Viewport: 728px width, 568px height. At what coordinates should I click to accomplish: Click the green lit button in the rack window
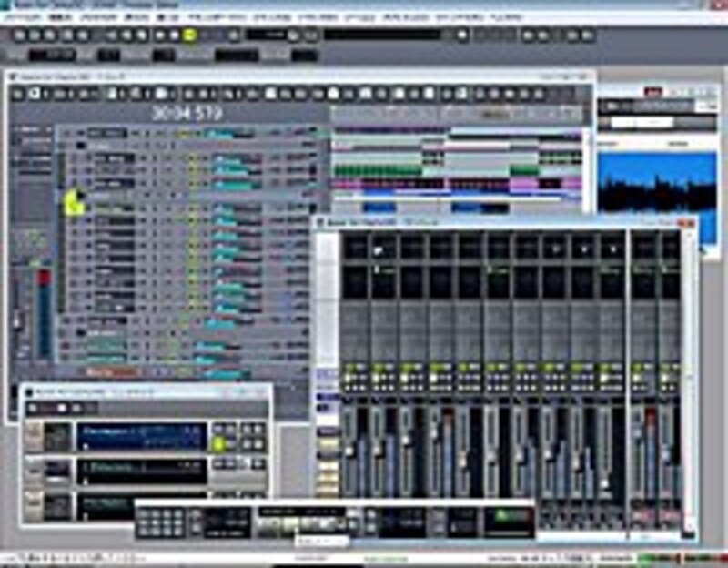218,443
